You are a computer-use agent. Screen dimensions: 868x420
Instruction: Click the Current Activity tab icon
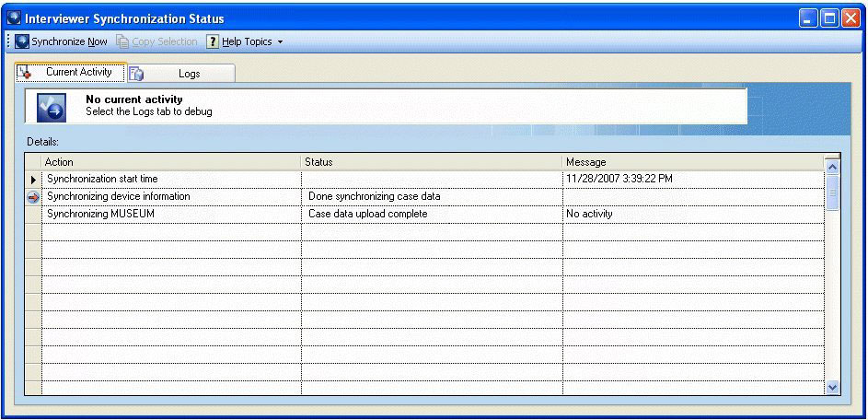[24, 72]
